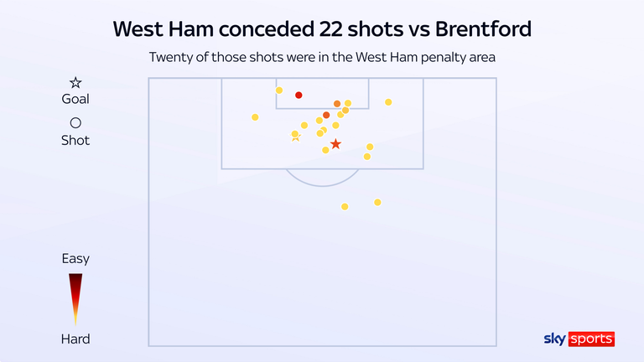Click the penalty arc below the box

[x=322, y=184]
